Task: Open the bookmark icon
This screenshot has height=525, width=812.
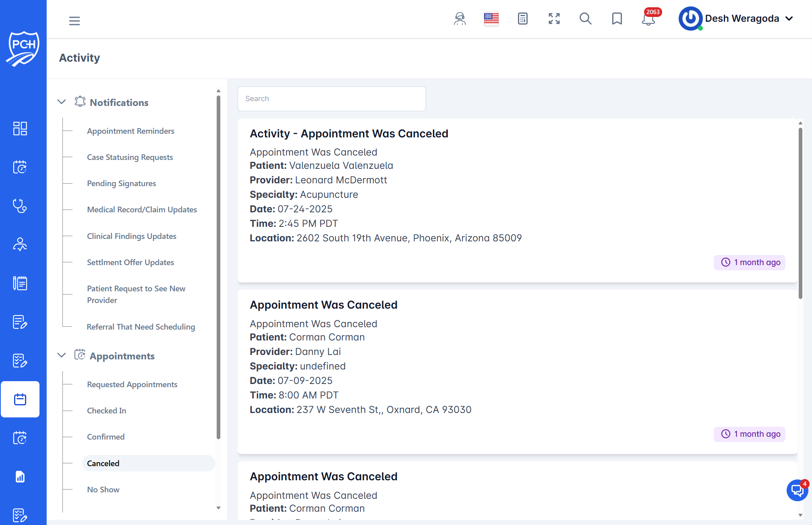Action: tap(617, 19)
